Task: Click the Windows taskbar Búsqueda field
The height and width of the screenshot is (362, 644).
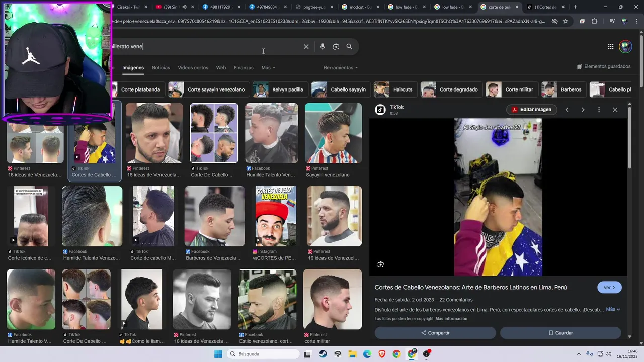Action: [263, 354]
